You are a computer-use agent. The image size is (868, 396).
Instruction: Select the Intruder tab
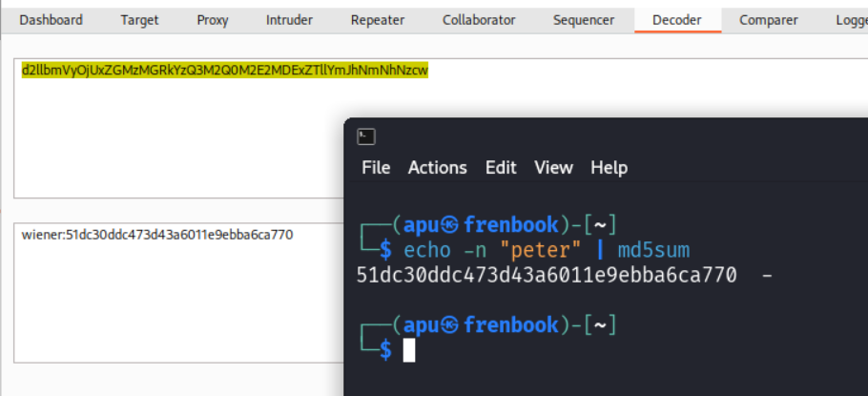tap(289, 20)
